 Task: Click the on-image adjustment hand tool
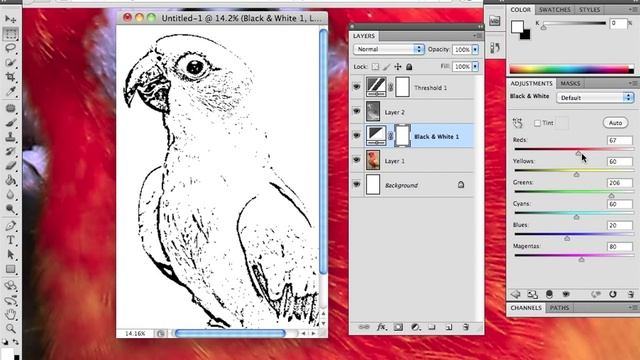(518, 122)
